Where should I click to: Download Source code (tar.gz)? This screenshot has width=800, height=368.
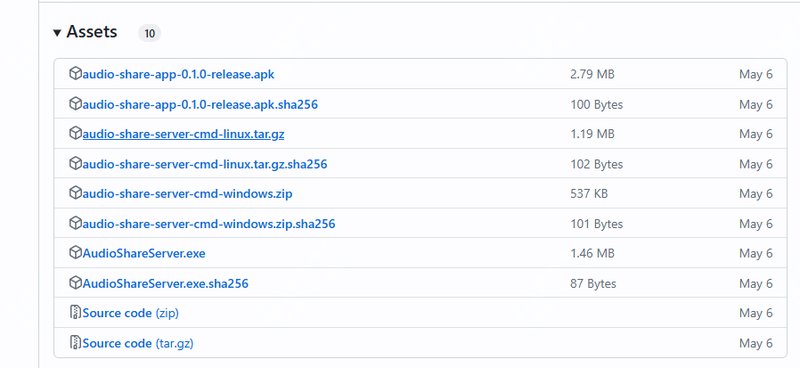[x=138, y=344]
